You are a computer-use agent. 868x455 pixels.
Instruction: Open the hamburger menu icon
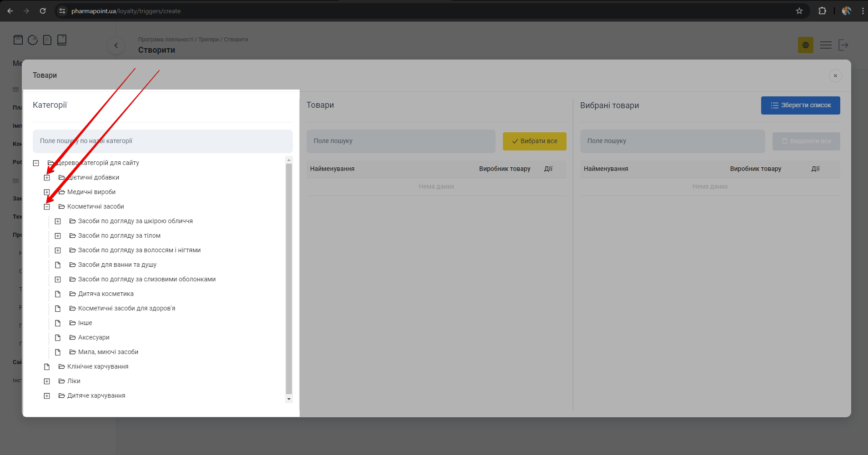pyautogui.click(x=826, y=45)
